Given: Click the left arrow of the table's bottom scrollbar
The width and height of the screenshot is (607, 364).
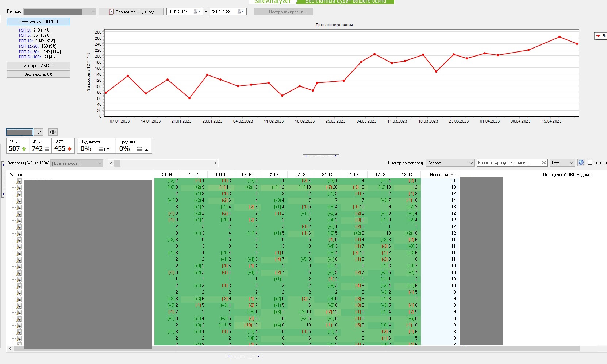Looking at the screenshot, I should (x=10, y=349).
